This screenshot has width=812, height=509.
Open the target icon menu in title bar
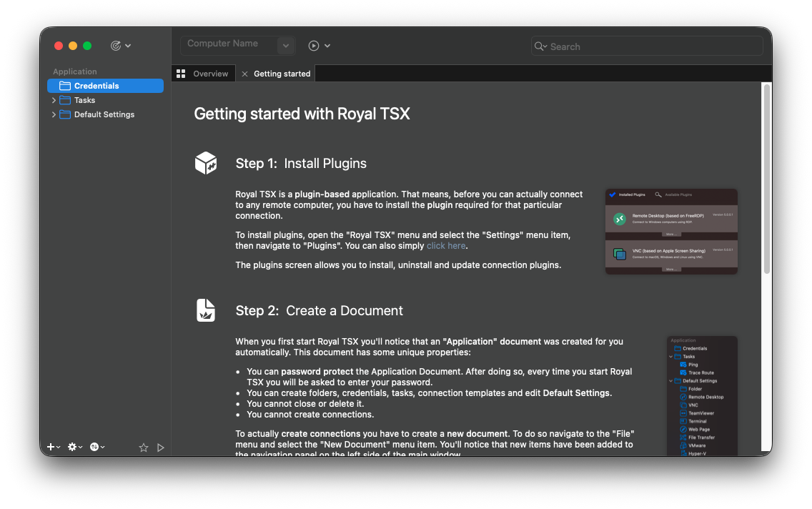[120, 46]
